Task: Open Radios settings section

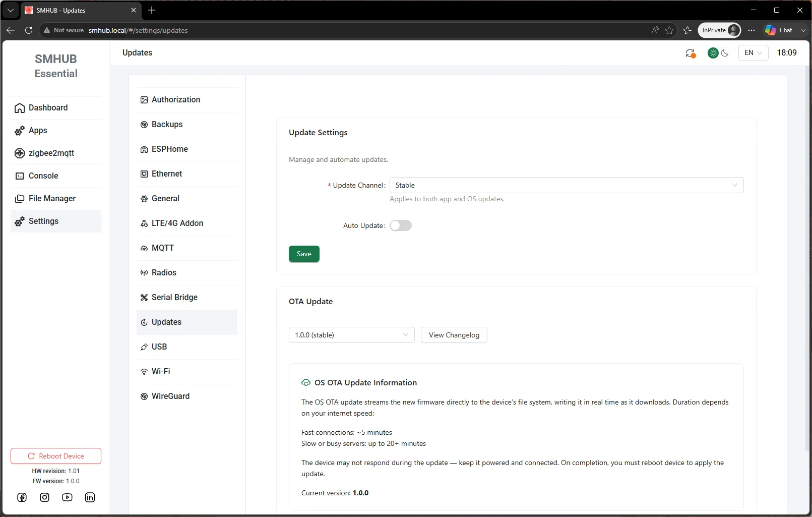Action: point(187,273)
